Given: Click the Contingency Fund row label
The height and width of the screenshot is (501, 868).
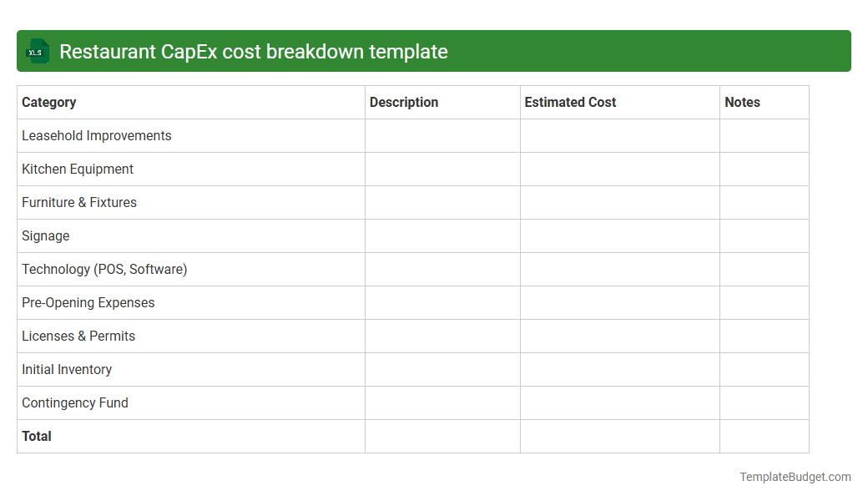Looking at the screenshot, I should tap(75, 402).
